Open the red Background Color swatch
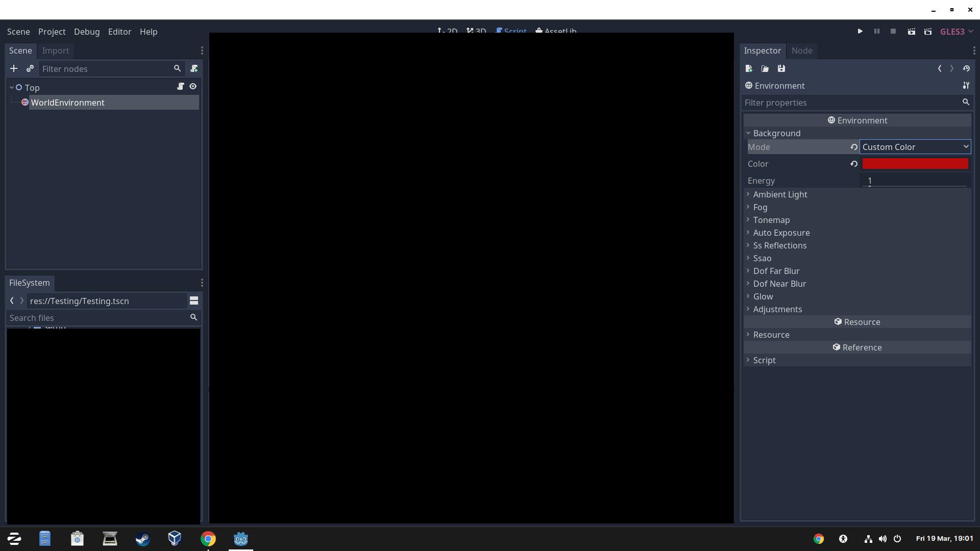The image size is (980, 551). pyautogui.click(x=915, y=163)
